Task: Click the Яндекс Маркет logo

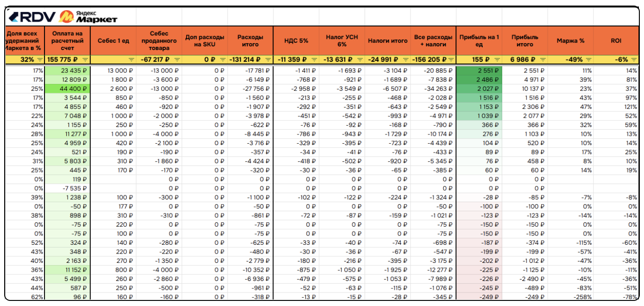Action: click(89, 17)
